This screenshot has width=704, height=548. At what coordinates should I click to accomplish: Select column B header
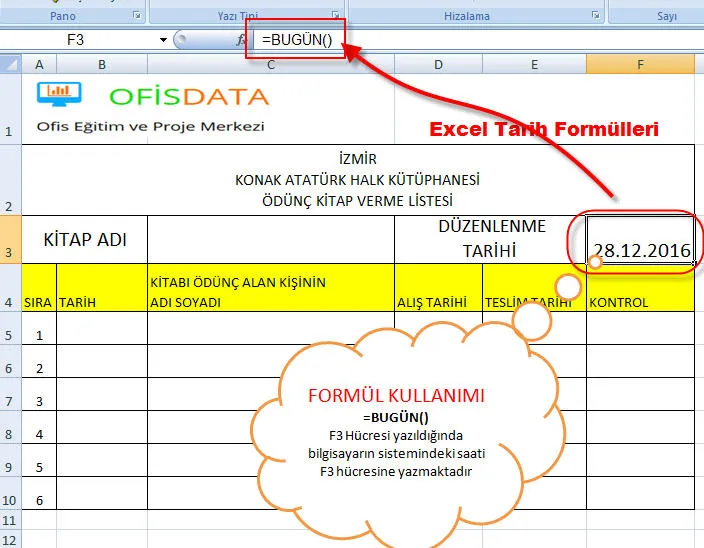point(102,64)
